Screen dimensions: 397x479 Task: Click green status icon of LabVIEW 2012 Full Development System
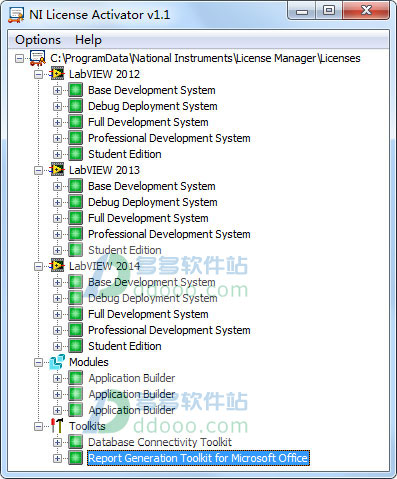tap(76, 122)
